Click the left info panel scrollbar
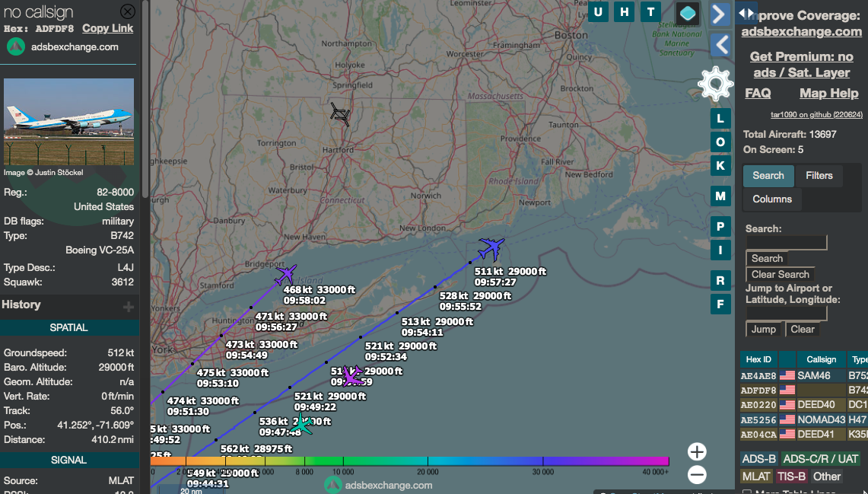This screenshot has height=494, width=868. [145, 100]
